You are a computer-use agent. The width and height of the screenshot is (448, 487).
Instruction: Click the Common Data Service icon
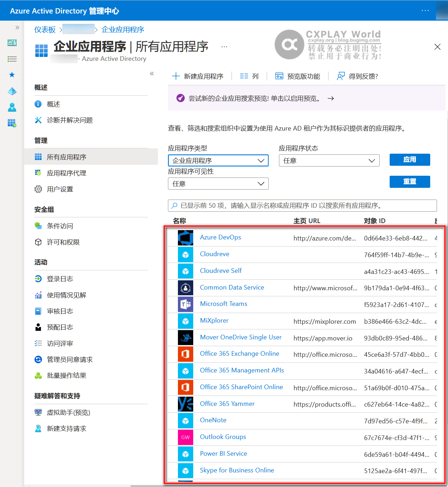point(185,288)
